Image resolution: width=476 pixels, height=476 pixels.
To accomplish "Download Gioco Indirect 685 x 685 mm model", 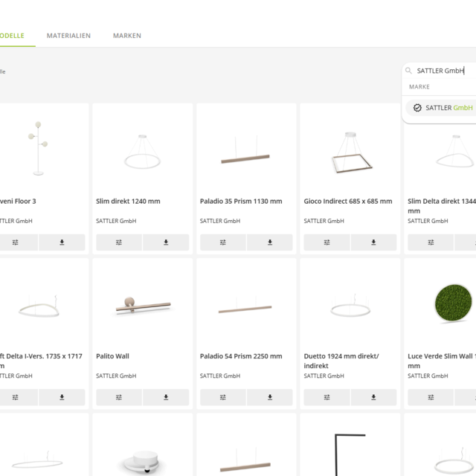I will 373,242.
